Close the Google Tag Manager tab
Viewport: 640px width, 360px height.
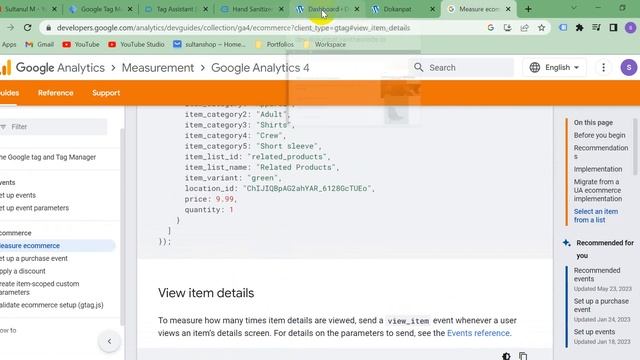[130, 9]
